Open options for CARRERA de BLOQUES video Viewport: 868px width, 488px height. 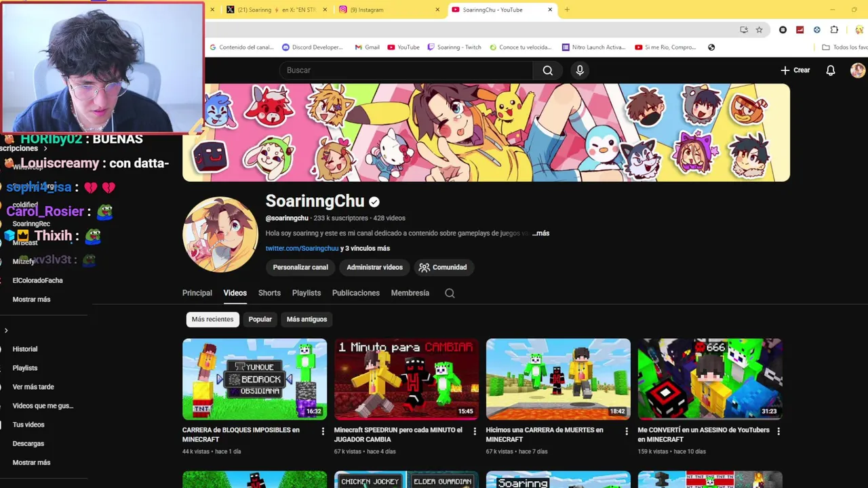[x=323, y=431]
